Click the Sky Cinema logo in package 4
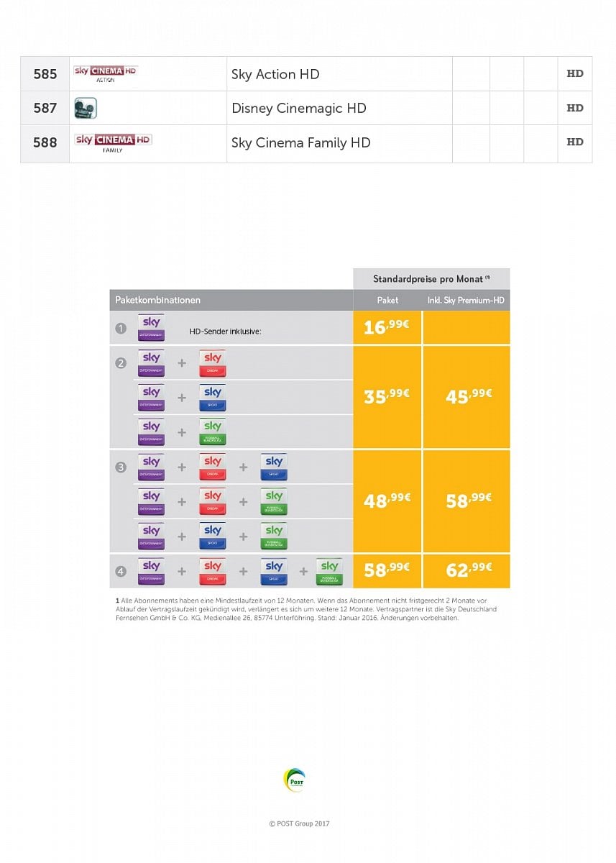The height and width of the screenshot is (863, 616). point(212,572)
